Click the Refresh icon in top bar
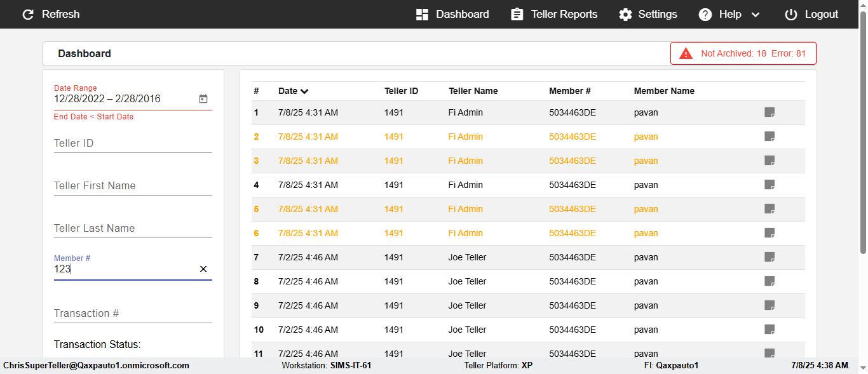Image resolution: width=868 pixels, height=374 pixels. point(28,14)
